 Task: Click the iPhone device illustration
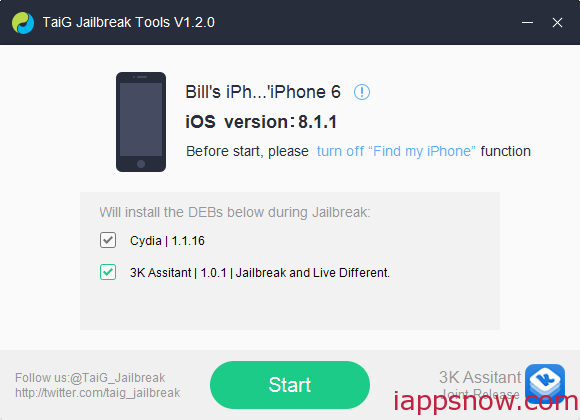coord(141,122)
